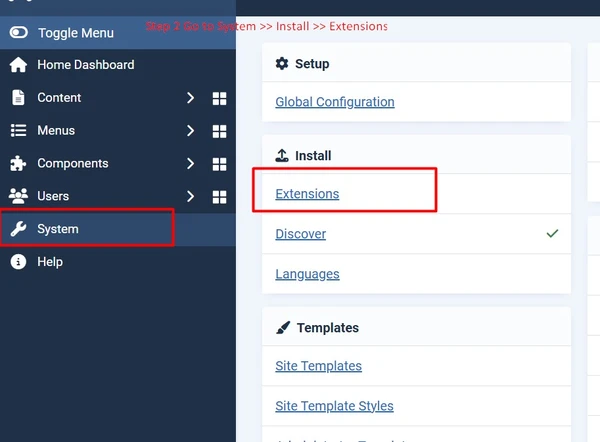Image resolution: width=600 pixels, height=442 pixels.
Task: Open the Users sidebar item
Action: (x=53, y=196)
